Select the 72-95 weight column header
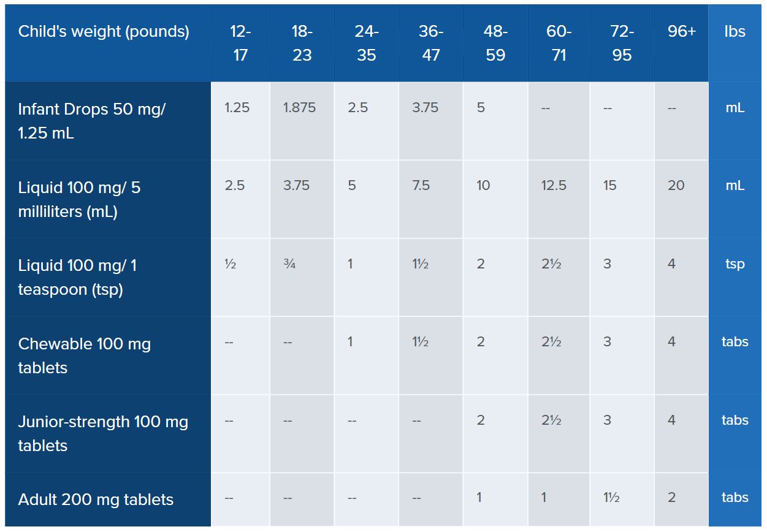The image size is (767, 532). (622, 44)
